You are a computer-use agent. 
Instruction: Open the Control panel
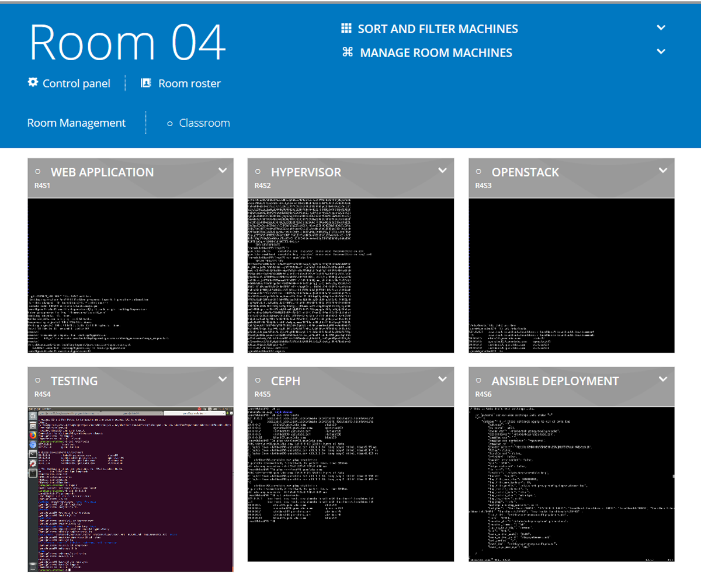(76, 82)
